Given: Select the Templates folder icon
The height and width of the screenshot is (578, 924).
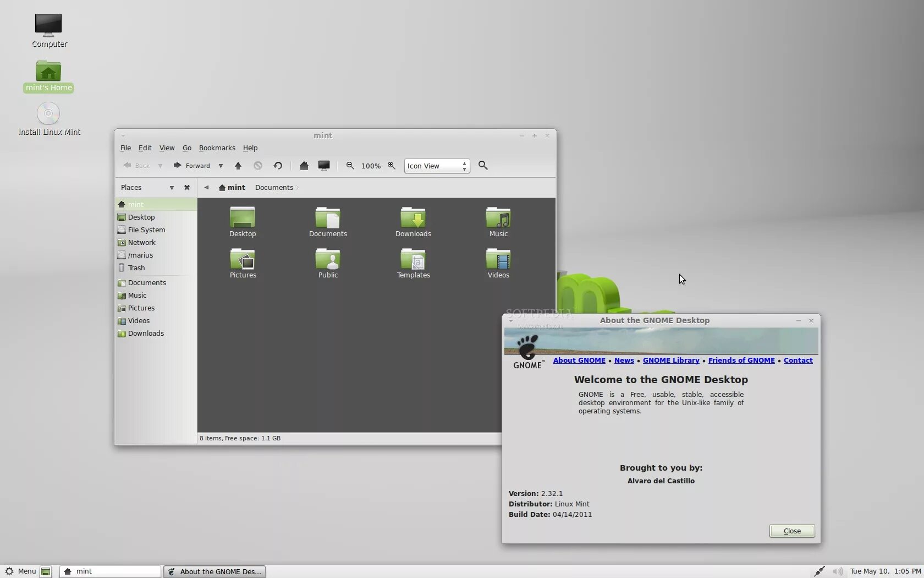Looking at the screenshot, I should click(413, 258).
